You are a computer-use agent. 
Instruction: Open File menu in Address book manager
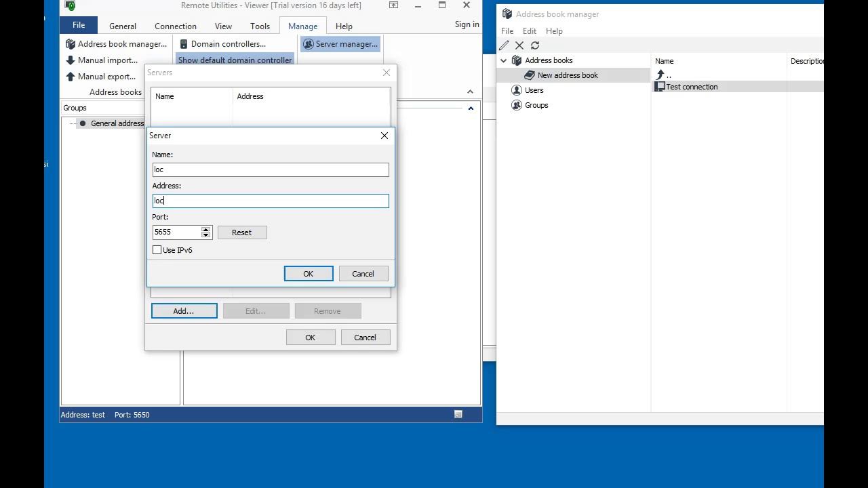[507, 31]
